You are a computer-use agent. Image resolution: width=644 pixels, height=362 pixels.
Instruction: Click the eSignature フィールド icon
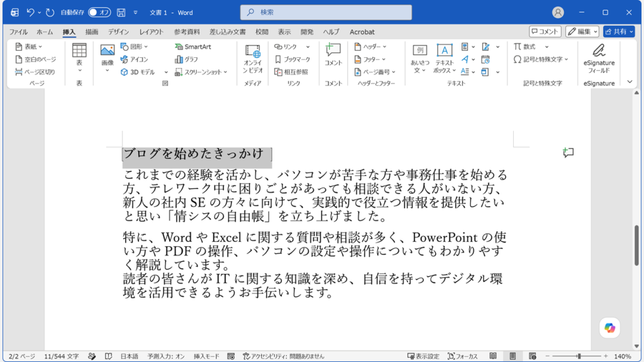(x=599, y=50)
